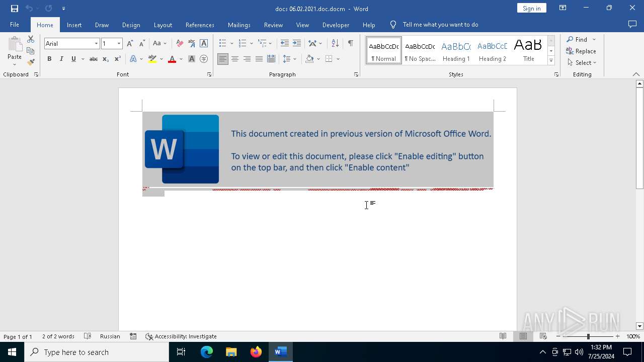Switch to the Insert tab
The width and height of the screenshot is (644, 362).
[x=74, y=25]
